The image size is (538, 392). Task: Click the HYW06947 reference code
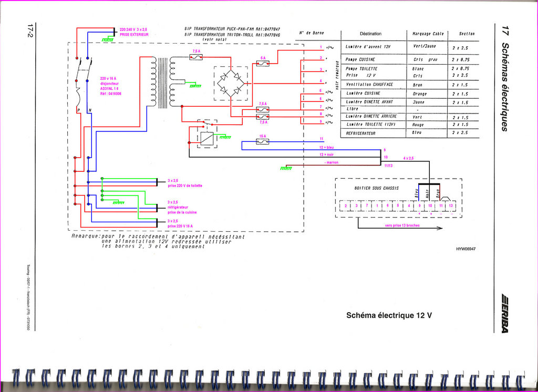pyautogui.click(x=467, y=249)
